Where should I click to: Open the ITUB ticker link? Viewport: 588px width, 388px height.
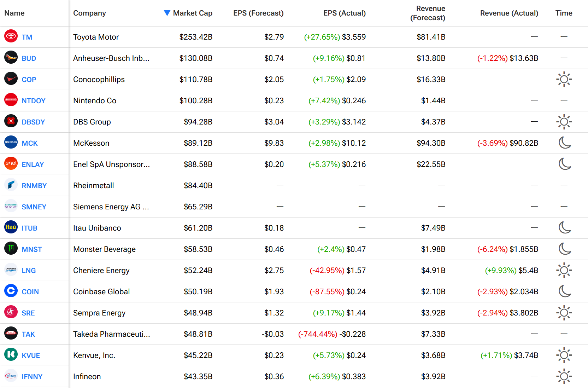coord(30,228)
